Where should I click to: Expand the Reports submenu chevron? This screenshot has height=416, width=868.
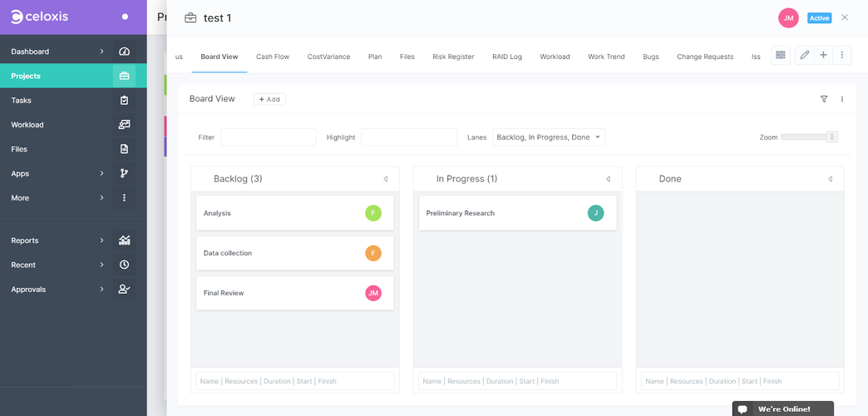point(102,240)
